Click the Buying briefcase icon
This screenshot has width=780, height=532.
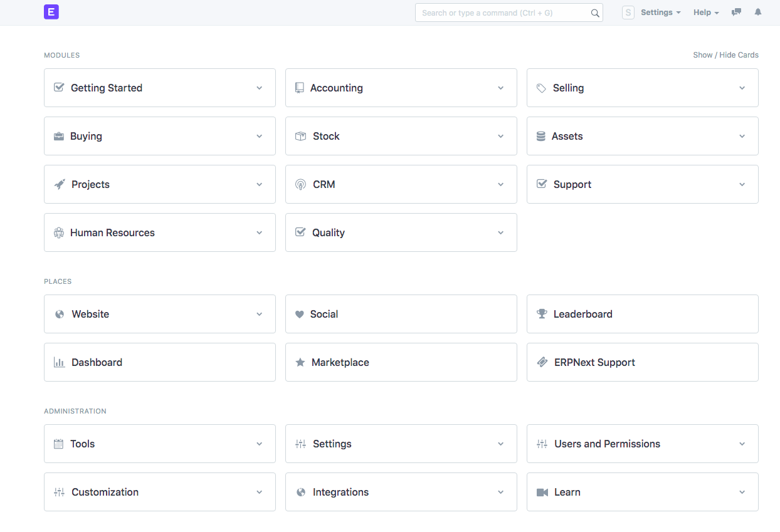point(59,136)
